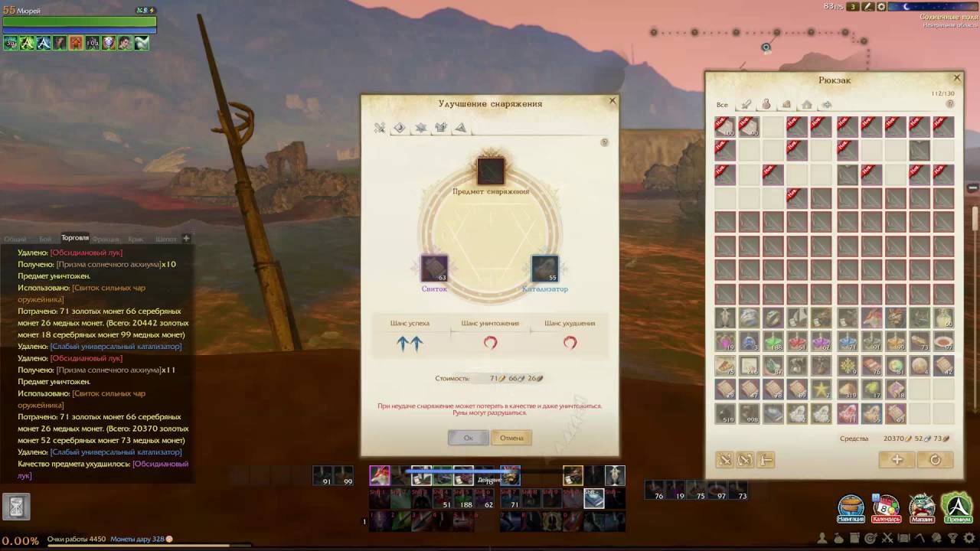Switch to the 'Бой' chat tab

(x=45, y=239)
